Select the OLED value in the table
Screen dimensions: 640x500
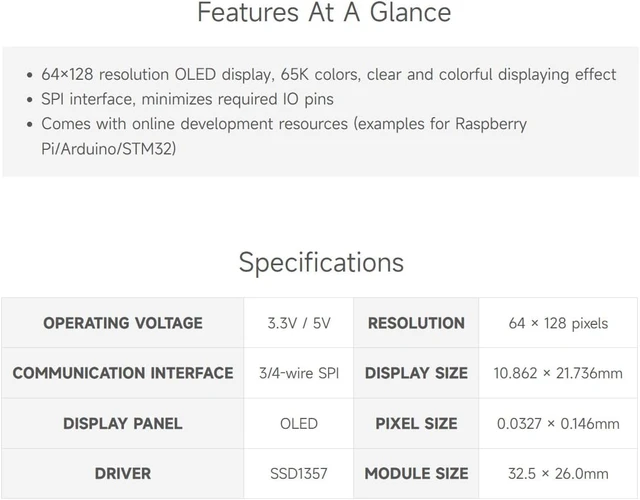point(299,424)
